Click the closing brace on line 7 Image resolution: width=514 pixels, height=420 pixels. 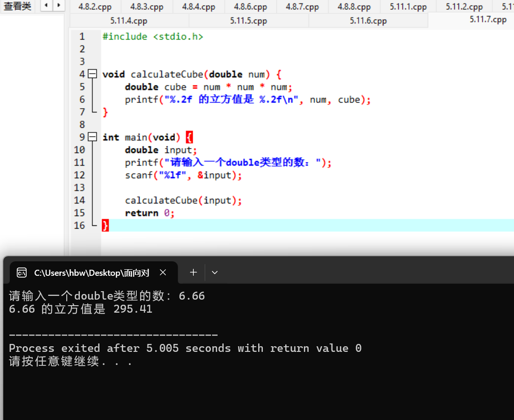[105, 112]
